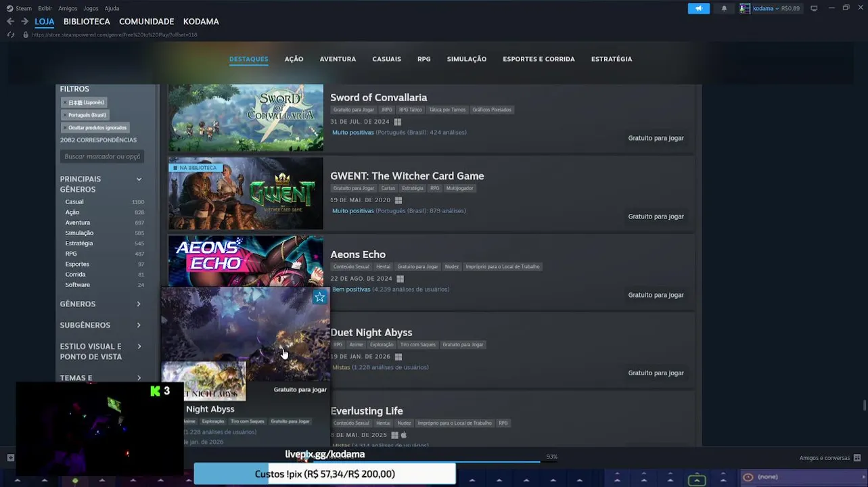Open the GWENT game thumbnail
The width and height of the screenshot is (868, 487).
pos(246,193)
